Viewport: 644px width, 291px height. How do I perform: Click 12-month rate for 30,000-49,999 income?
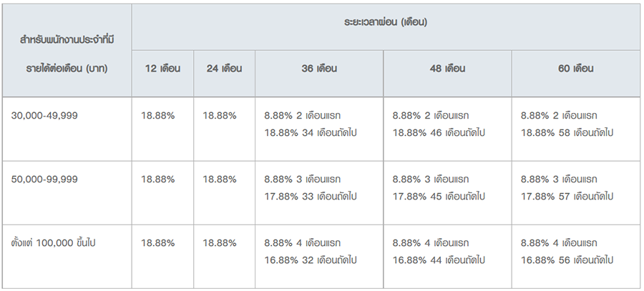coord(158,115)
